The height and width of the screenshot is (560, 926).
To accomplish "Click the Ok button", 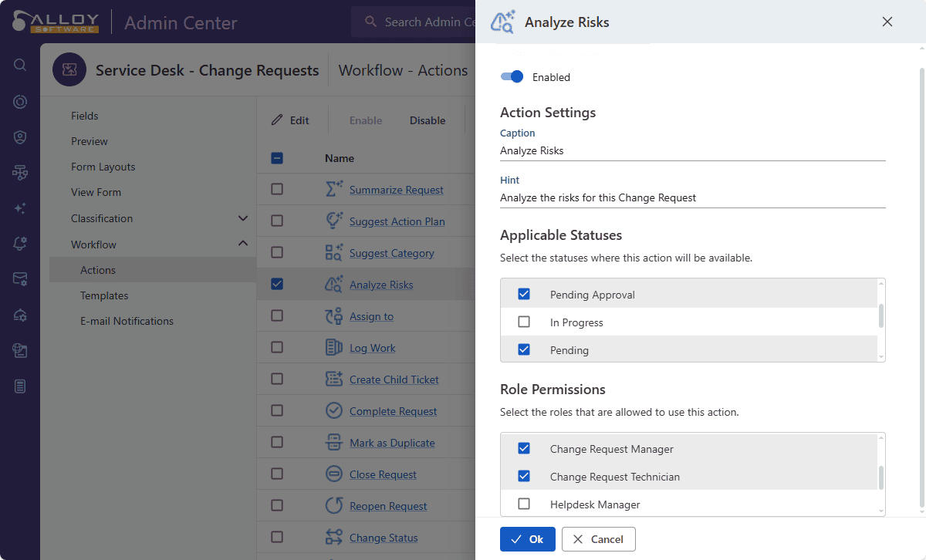I will [x=527, y=539].
